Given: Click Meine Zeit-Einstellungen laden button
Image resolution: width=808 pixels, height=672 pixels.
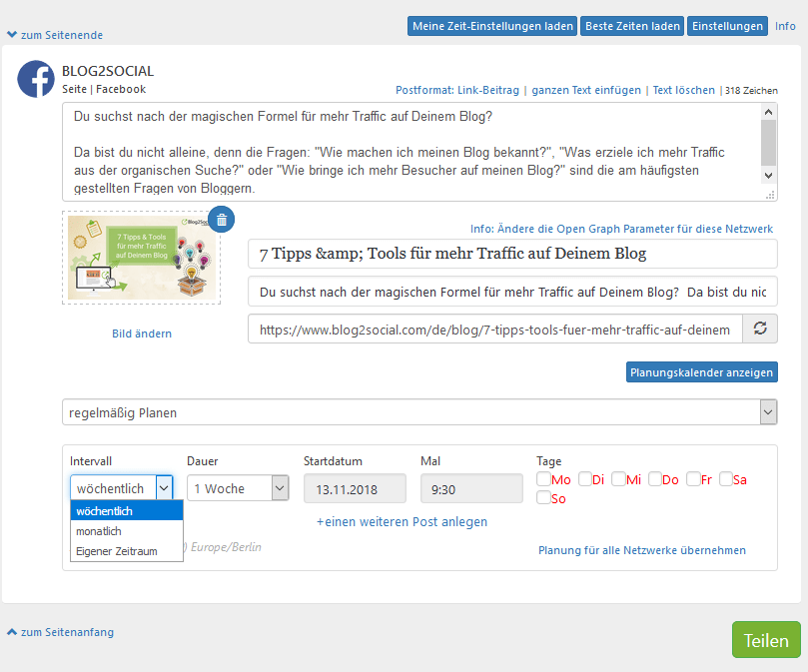Looking at the screenshot, I should [492, 26].
